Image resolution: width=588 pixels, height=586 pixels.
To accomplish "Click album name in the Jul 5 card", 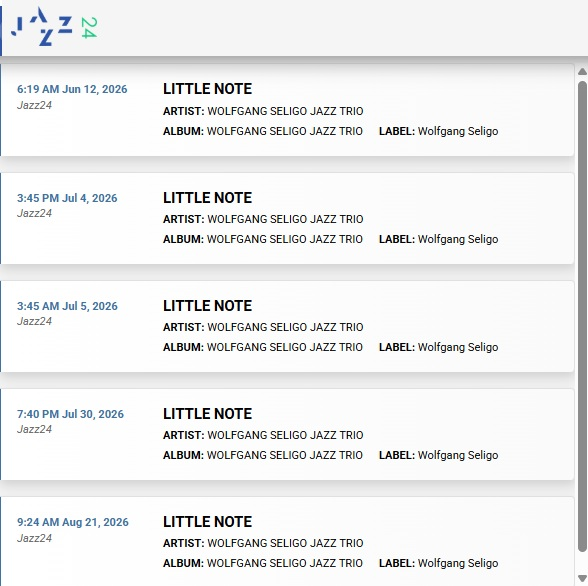I will 285,347.
